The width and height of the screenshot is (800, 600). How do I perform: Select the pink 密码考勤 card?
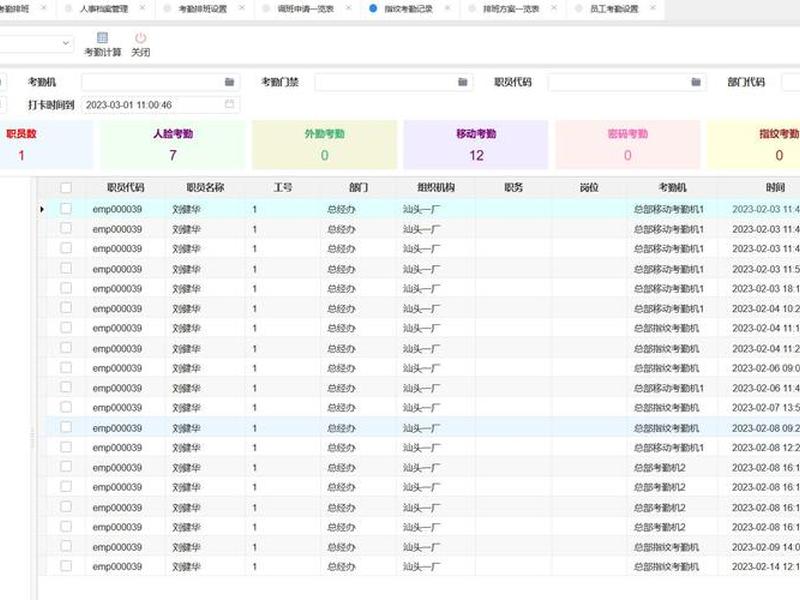[x=628, y=145]
